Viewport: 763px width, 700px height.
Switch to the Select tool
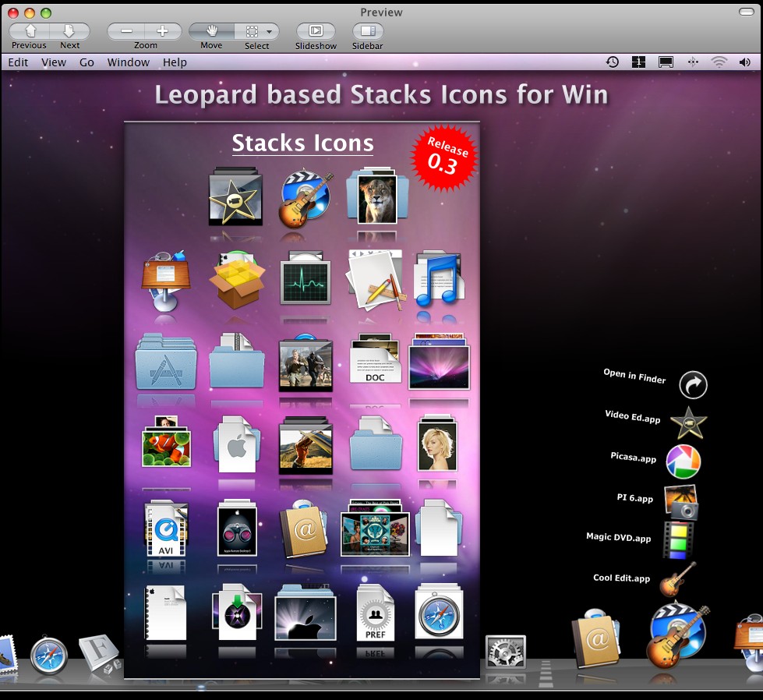pos(253,32)
